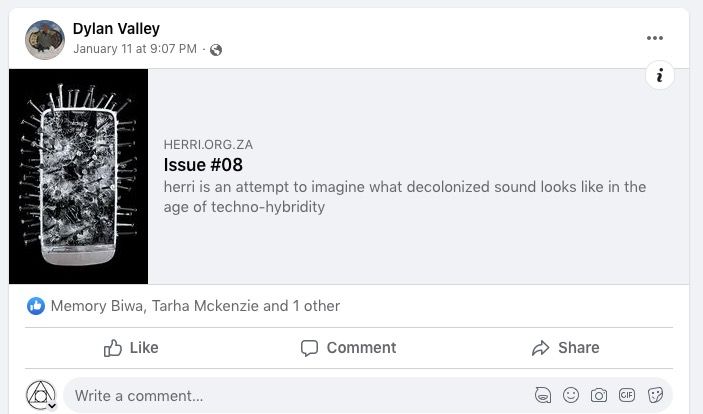This screenshot has width=703, height=414.
Task: Open Dylan Valley's profile name link
Action: click(116, 29)
